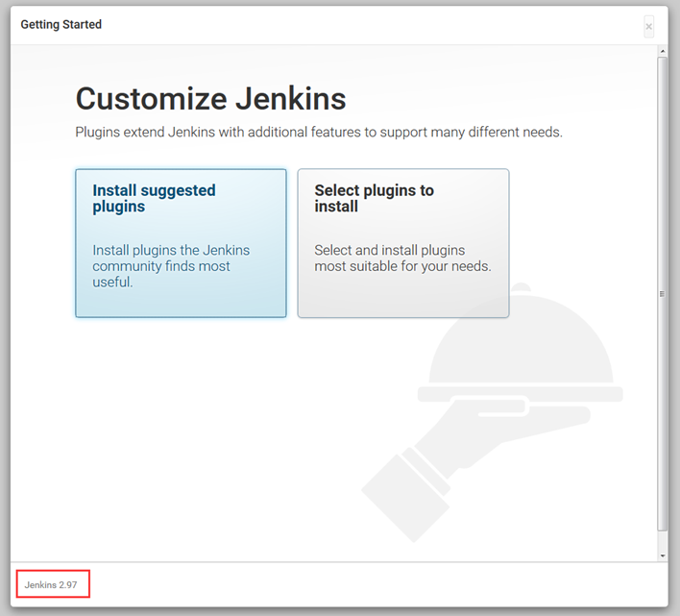Click the Customize Jenkins heading
The height and width of the screenshot is (616, 680).
pyautogui.click(x=210, y=99)
